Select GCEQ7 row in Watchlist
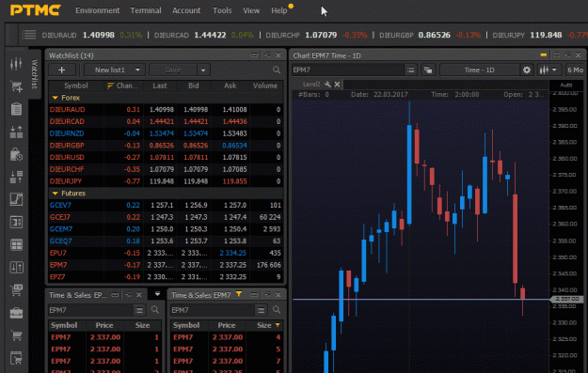Viewport: 588px width, 373px height. [x=166, y=241]
